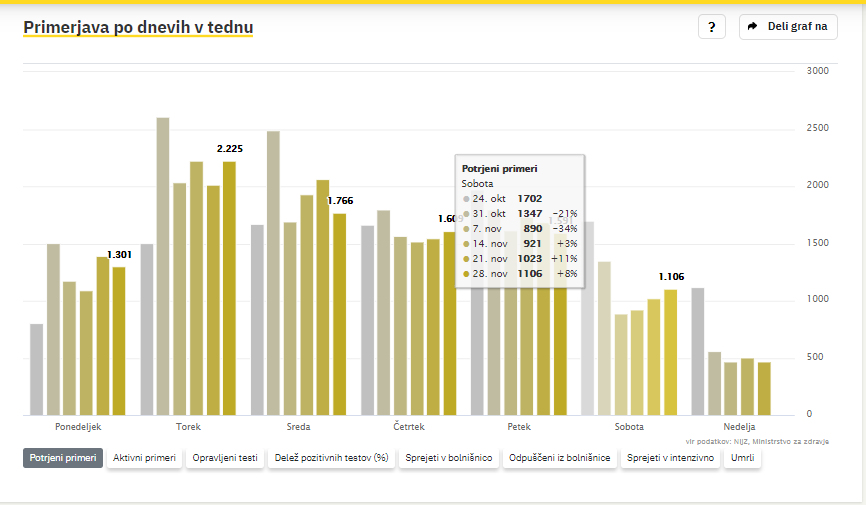Open the question mark help button
Viewport: 866px width, 505px height.
pos(711,27)
